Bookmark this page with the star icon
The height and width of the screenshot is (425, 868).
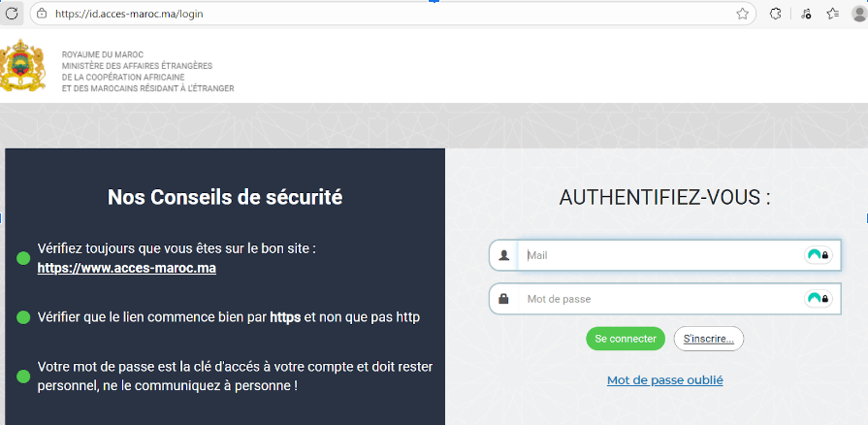[743, 14]
